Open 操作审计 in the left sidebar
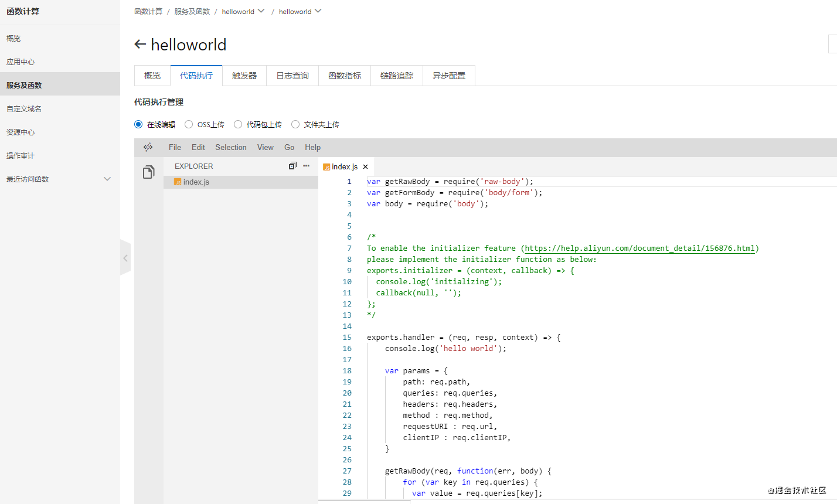837x504 pixels. pos(60,155)
